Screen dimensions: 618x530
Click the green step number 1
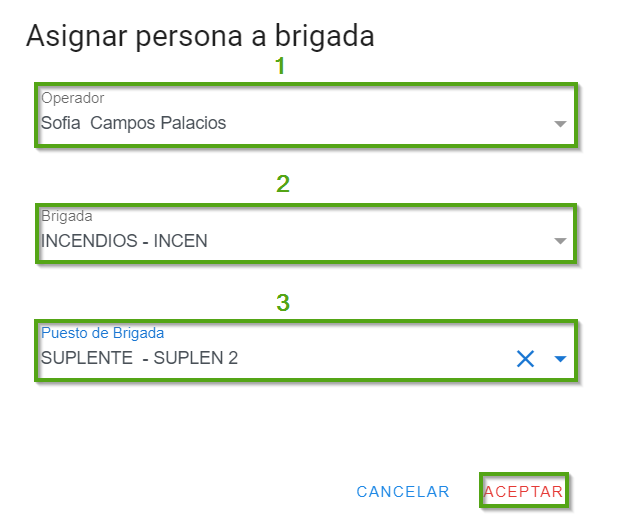[x=281, y=67]
